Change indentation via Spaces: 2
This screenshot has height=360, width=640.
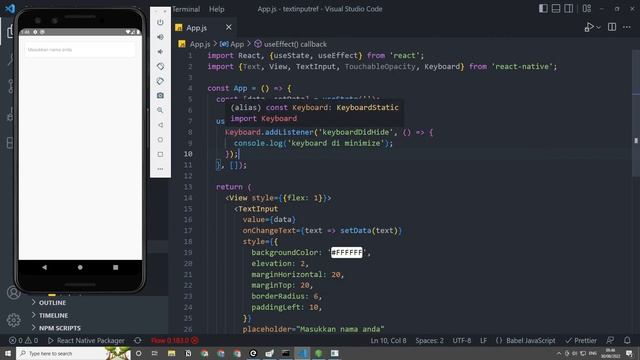click(x=429, y=340)
